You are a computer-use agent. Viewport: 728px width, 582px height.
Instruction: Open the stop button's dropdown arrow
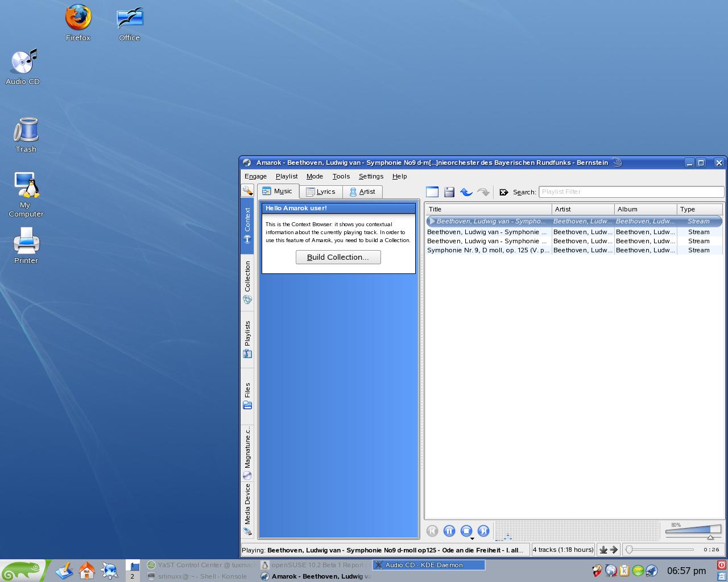coord(472,538)
